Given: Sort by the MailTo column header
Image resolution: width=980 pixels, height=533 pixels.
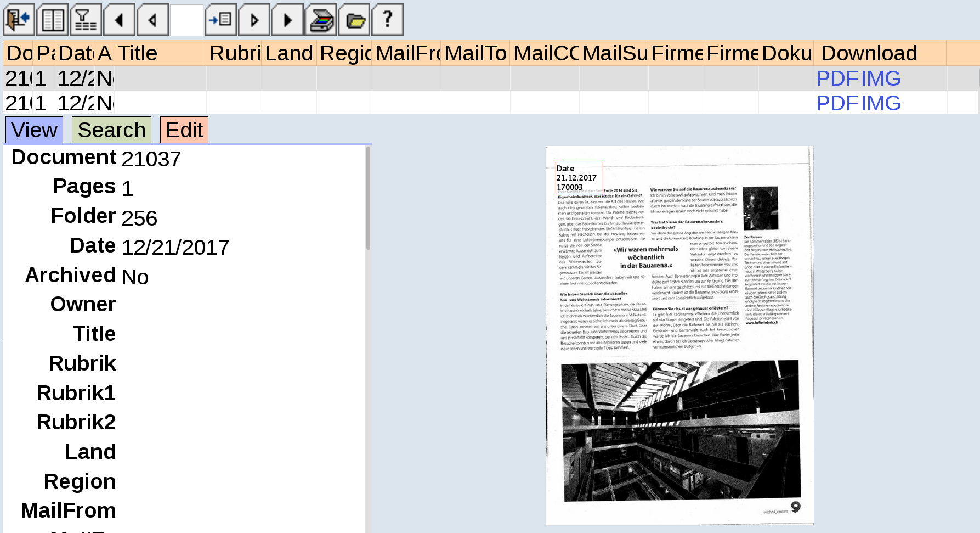Looking at the screenshot, I should (x=475, y=53).
